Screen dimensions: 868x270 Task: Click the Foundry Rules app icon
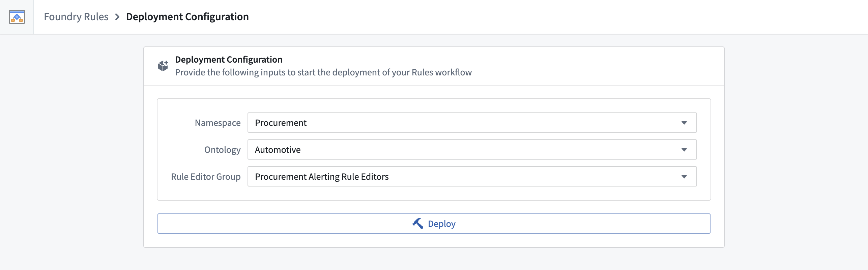point(17,17)
